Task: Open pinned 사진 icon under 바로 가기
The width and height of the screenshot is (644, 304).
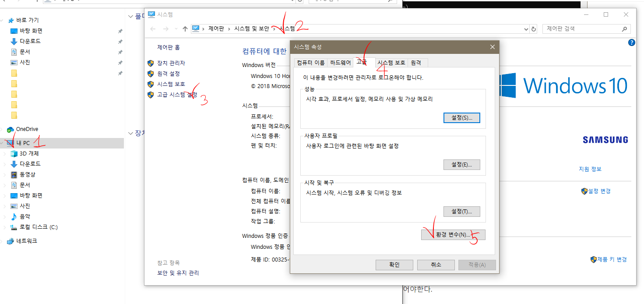Action: pyautogui.click(x=14, y=62)
